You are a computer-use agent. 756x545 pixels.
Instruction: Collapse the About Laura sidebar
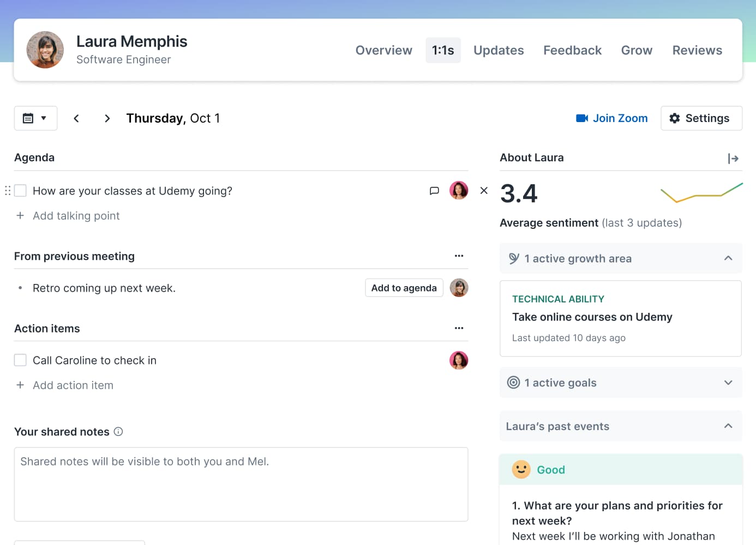(x=734, y=158)
